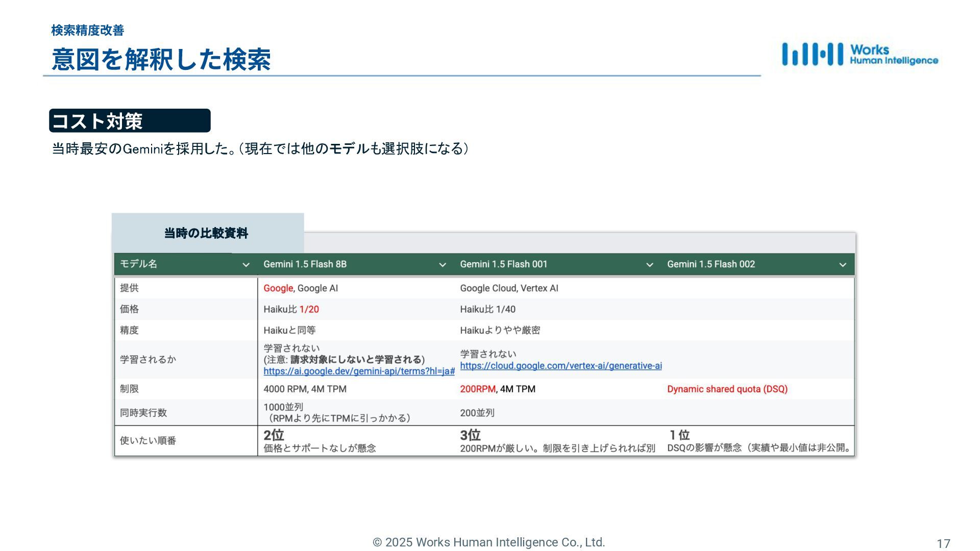This screenshot has height=551, width=980.
Task: Click the slide title 意図を解釈した検索
Action: coord(161,59)
